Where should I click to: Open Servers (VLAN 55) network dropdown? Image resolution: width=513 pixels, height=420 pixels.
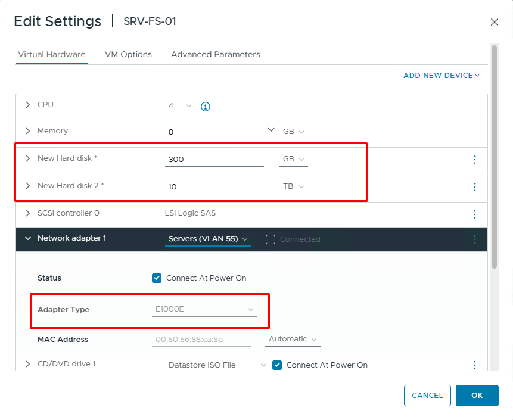click(208, 239)
